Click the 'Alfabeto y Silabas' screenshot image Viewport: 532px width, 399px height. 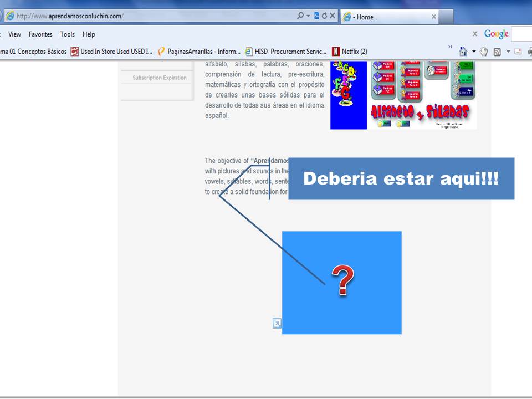coord(403,95)
